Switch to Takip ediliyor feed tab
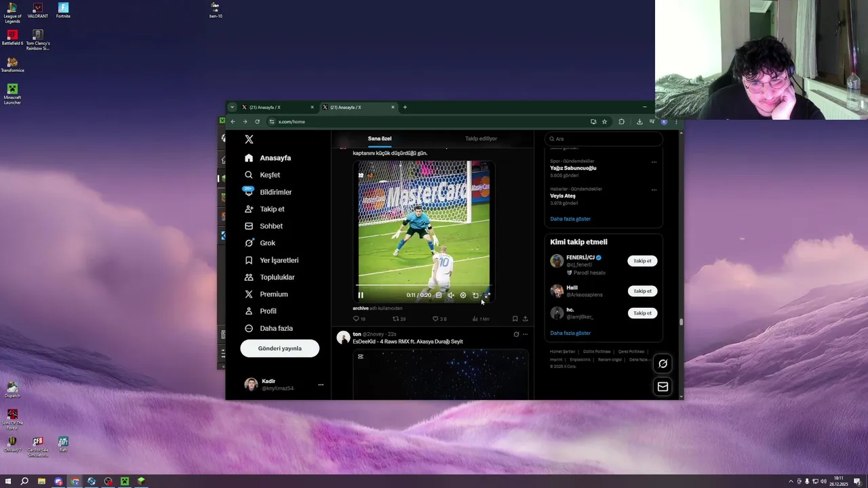This screenshot has height=488, width=868. coord(481,138)
